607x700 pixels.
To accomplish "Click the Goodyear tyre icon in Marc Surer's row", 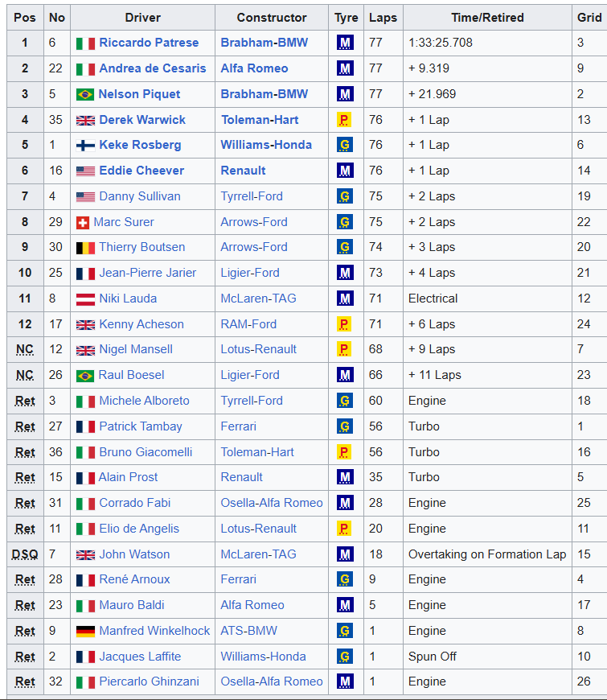I will click(345, 222).
